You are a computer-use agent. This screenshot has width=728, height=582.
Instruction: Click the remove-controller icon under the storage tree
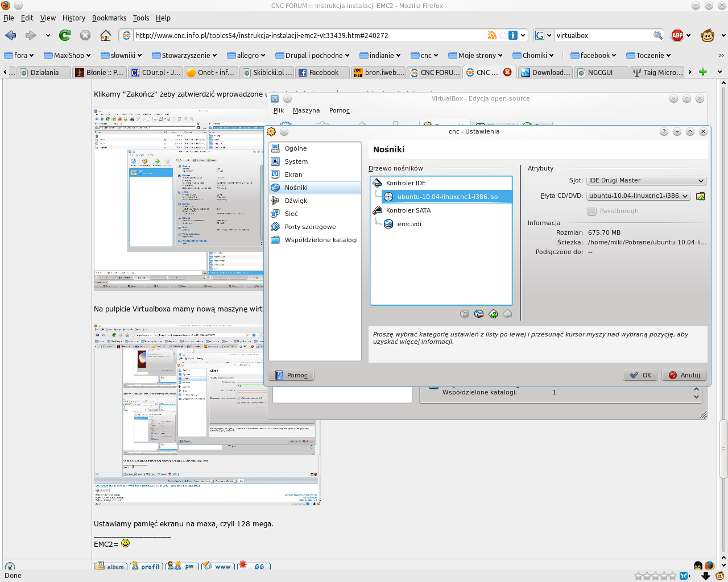tap(507, 314)
